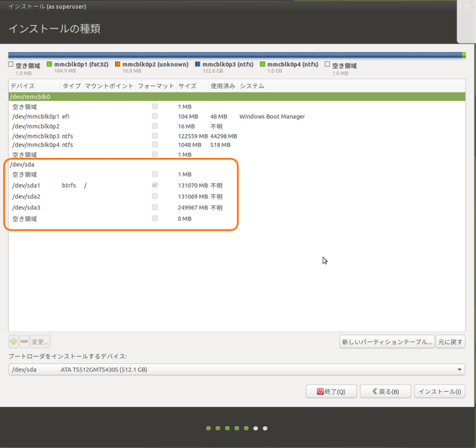Viewport: 476px width, 448px height.
Task: Click the green mmcblk0p4 (ntfs) legend square
Action: coord(262,65)
